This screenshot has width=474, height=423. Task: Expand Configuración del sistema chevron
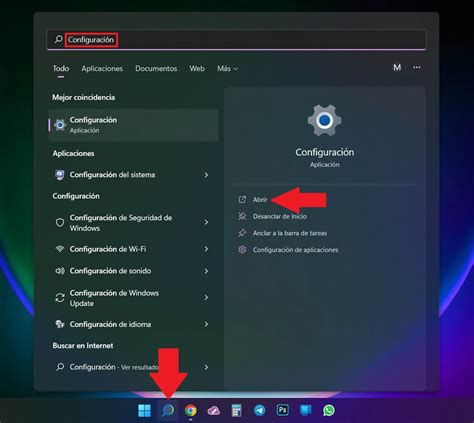point(206,175)
